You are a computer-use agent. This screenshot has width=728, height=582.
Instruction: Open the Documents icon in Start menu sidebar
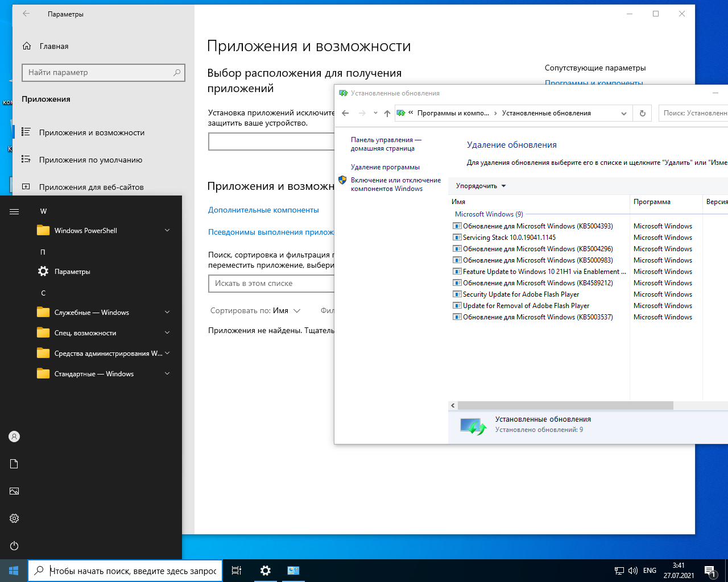14,464
